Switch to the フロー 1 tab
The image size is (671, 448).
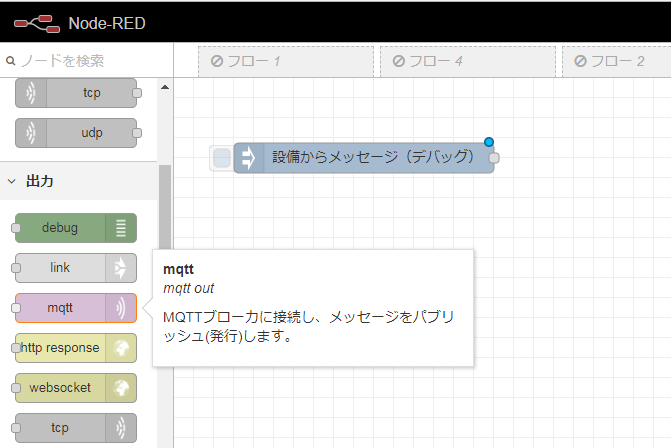pyautogui.click(x=286, y=61)
